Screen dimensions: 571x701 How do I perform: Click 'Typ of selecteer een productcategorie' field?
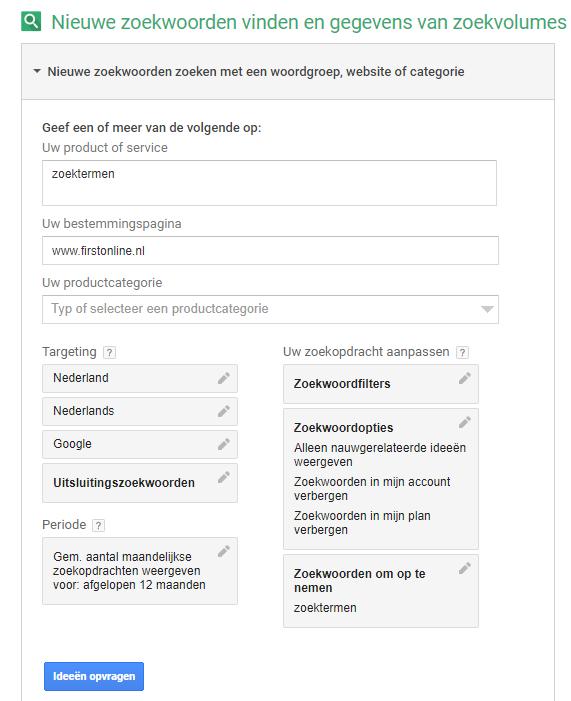pos(270,309)
